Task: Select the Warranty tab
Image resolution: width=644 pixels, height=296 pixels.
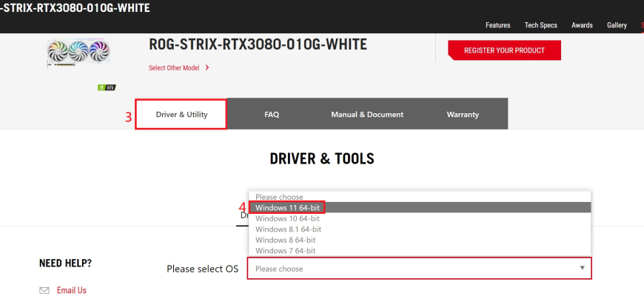Action: (463, 115)
